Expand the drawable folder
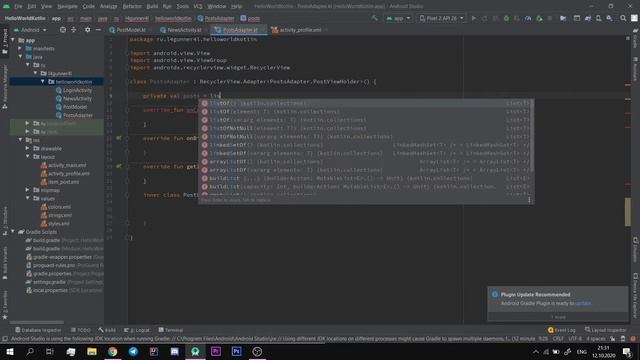 pos(27,148)
